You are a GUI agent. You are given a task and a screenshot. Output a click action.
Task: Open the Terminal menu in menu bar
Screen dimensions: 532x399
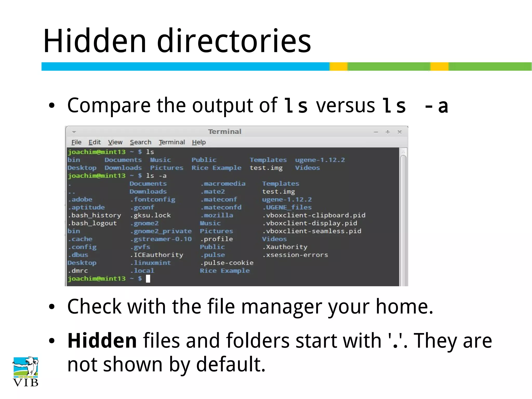[172, 142]
